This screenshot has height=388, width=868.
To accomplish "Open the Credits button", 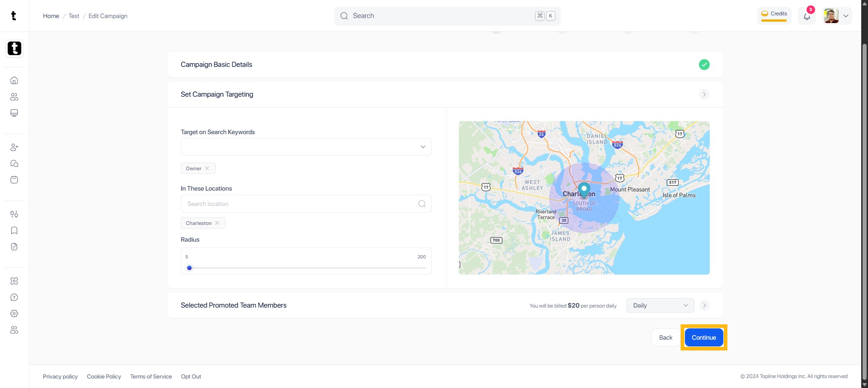I will pos(774,15).
